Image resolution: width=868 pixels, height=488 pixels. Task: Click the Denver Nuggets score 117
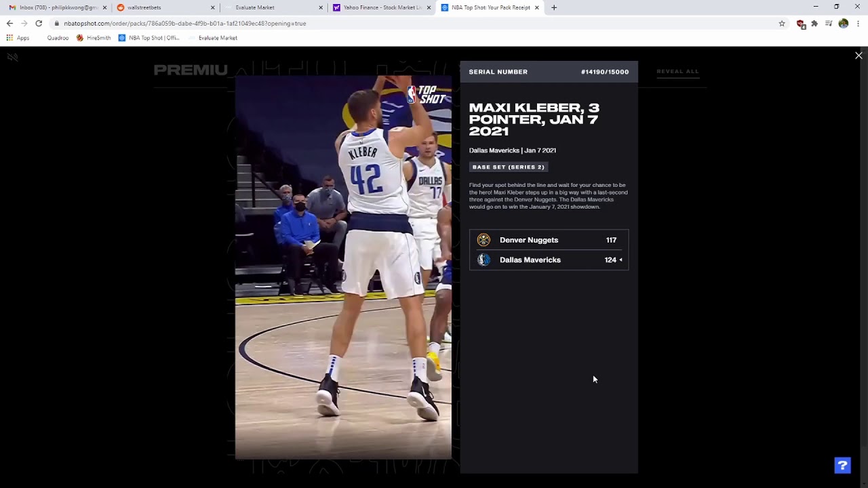pos(611,240)
